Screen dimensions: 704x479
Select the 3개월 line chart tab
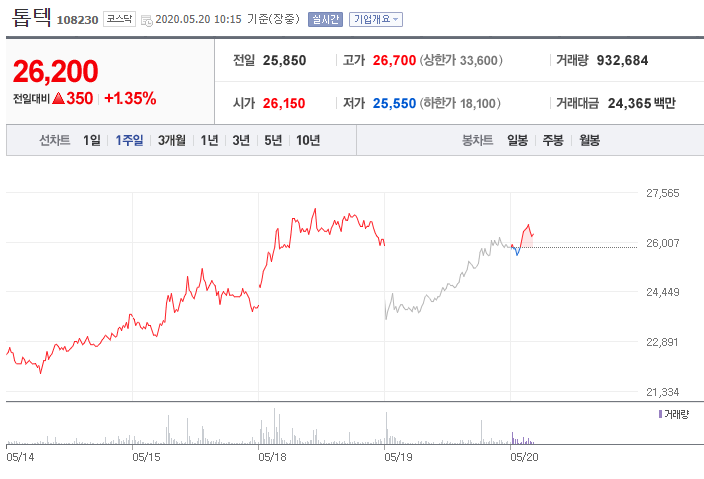point(172,141)
